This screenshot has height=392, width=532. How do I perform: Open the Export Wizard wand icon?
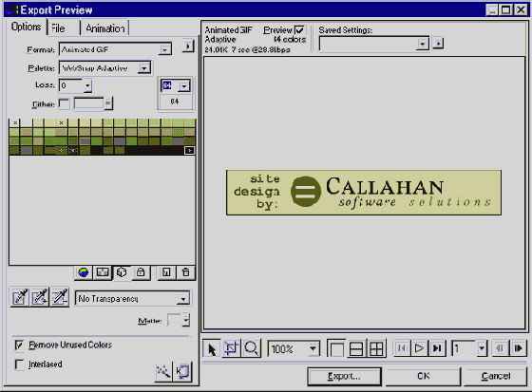point(163,372)
